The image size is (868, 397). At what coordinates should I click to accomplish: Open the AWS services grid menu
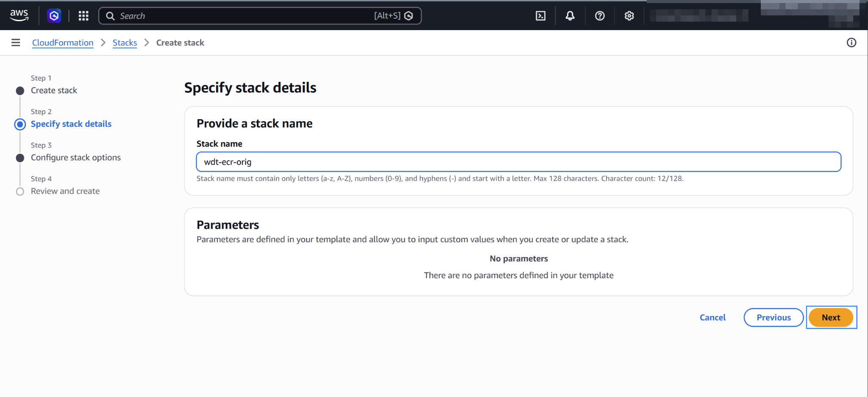[83, 16]
